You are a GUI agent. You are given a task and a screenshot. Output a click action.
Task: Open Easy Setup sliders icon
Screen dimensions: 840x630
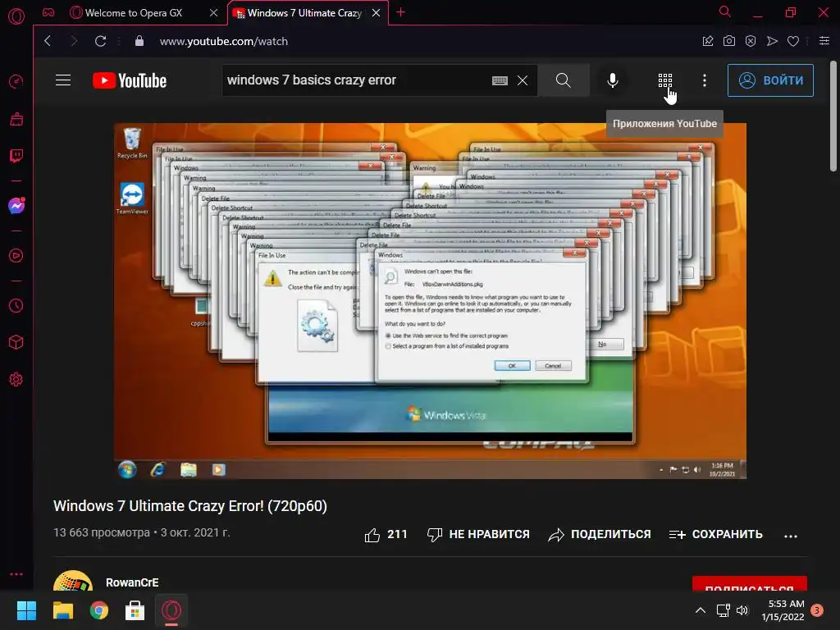(824, 41)
